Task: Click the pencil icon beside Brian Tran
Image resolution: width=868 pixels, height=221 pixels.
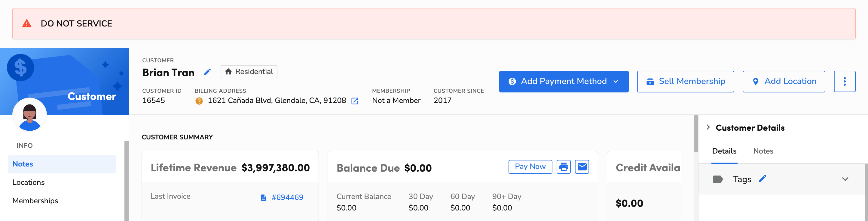Action: tap(208, 72)
